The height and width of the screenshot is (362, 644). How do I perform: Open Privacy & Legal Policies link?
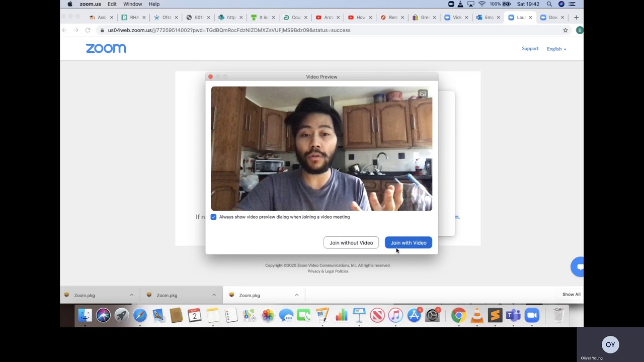(328, 271)
